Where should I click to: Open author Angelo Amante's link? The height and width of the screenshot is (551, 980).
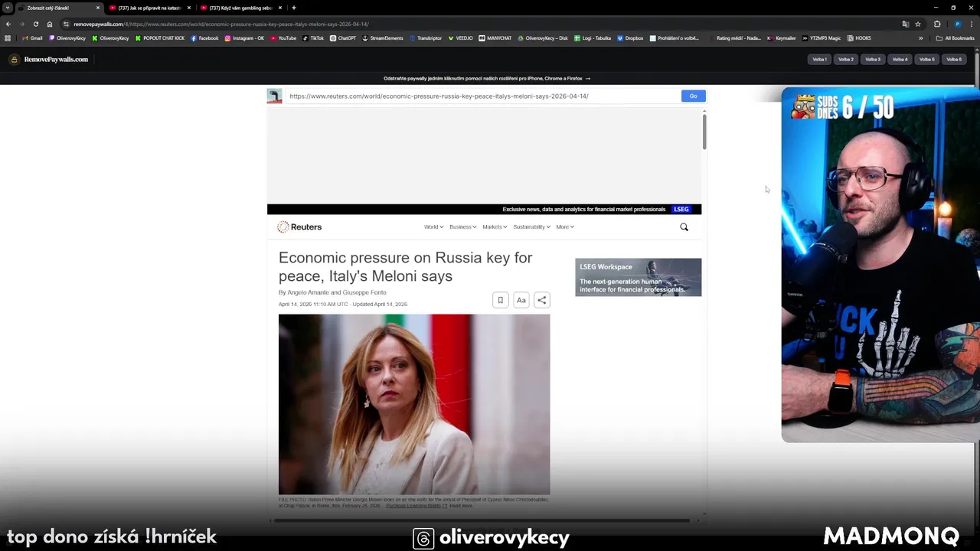pos(308,292)
